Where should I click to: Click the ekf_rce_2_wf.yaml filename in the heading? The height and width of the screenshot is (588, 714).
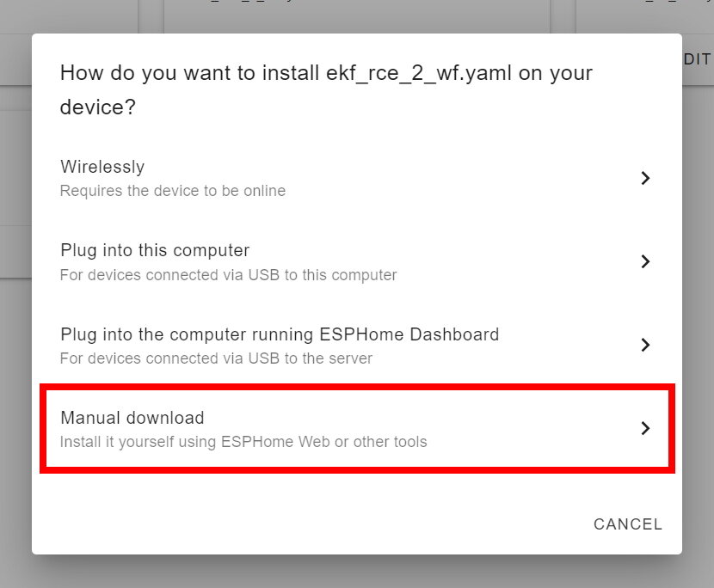pyautogui.click(x=419, y=73)
